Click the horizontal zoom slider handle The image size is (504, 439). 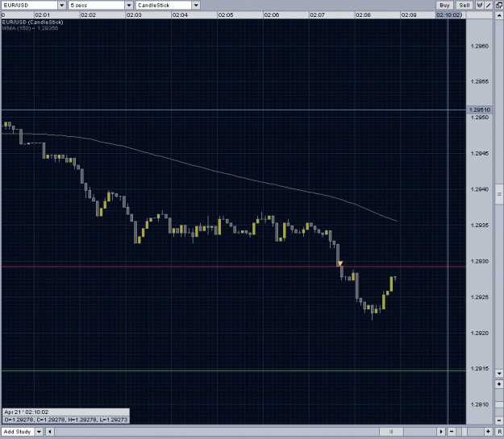(x=464, y=432)
